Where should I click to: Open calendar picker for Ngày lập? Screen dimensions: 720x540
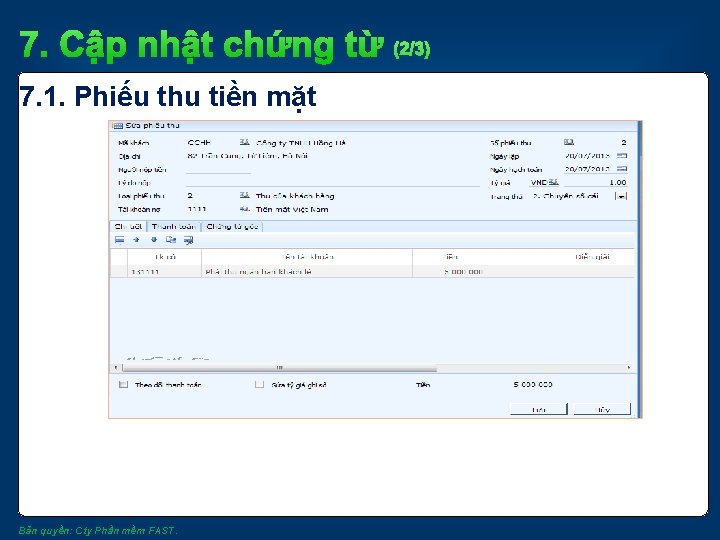coord(622,156)
